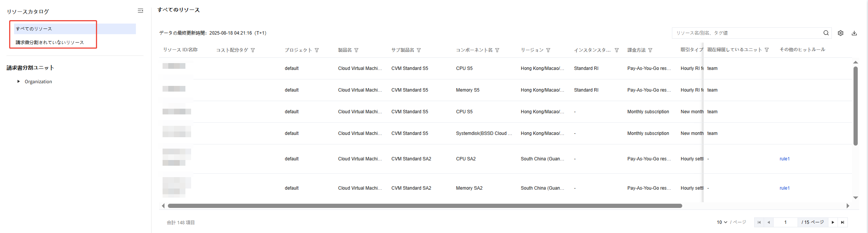Click the horizontal scrollbar thumb
The width and height of the screenshot is (868, 233).
tap(425, 206)
